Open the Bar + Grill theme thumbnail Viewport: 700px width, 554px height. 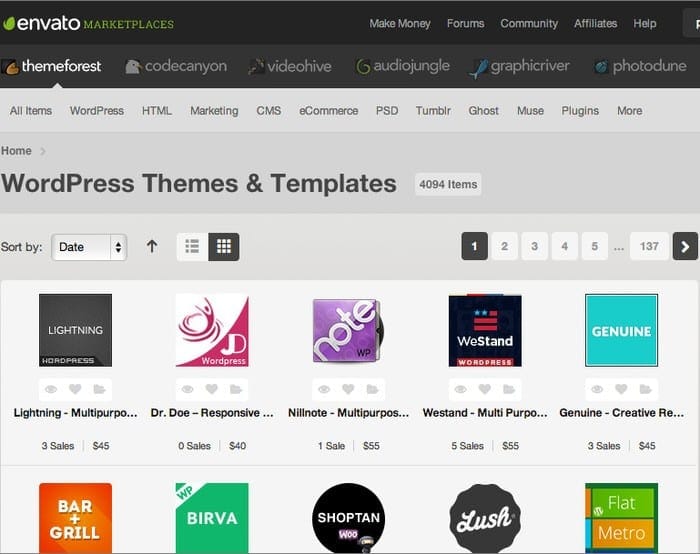coord(75,518)
